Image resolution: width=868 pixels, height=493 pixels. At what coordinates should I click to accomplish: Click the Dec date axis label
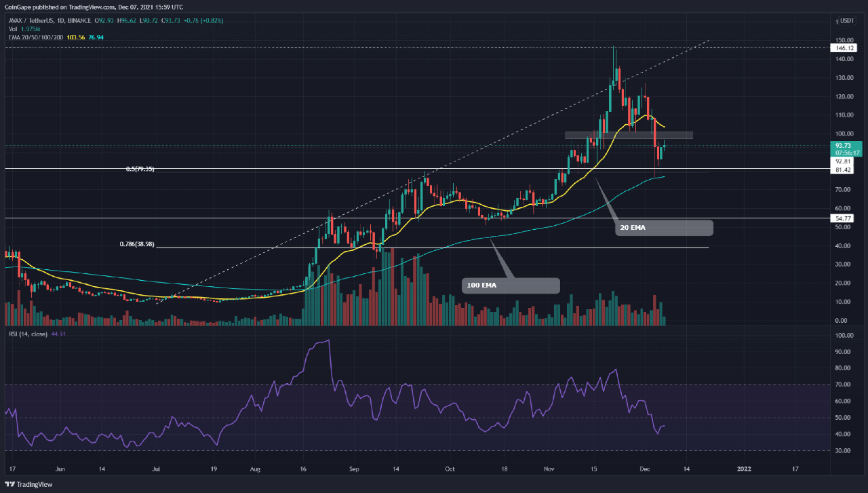pyautogui.click(x=645, y=469)
